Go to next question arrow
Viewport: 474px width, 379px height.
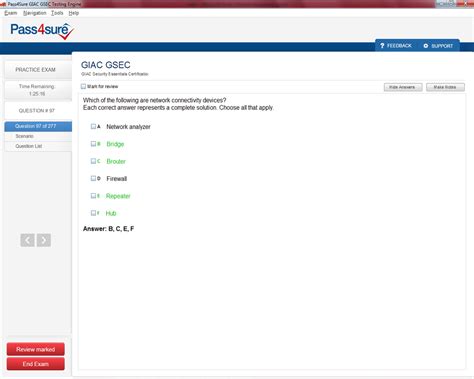click(44, 240)
